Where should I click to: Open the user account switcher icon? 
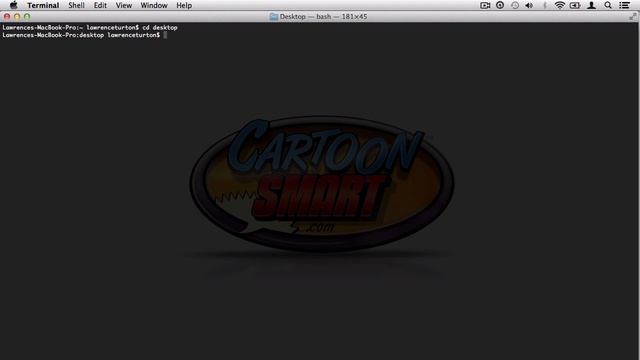pos(591,5)
